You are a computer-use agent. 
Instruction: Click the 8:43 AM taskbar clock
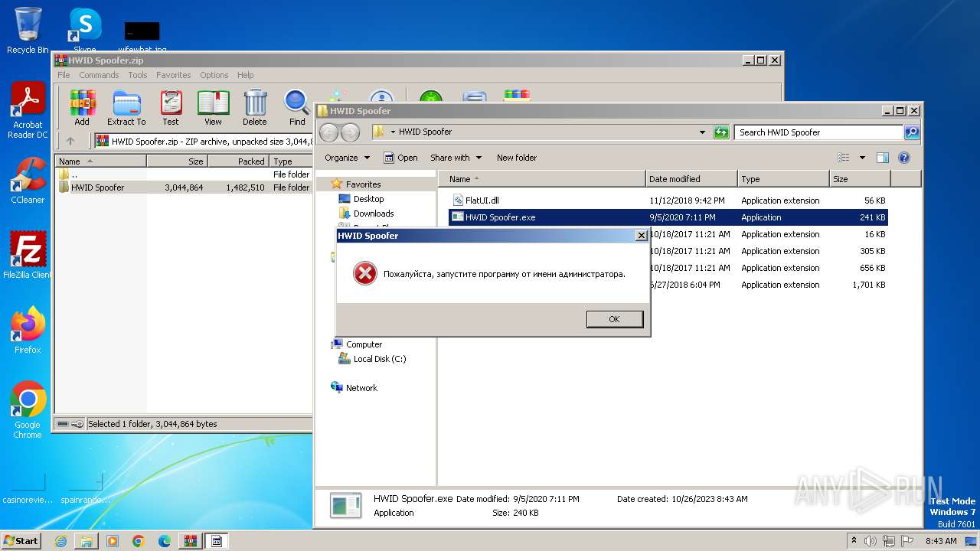941,541
